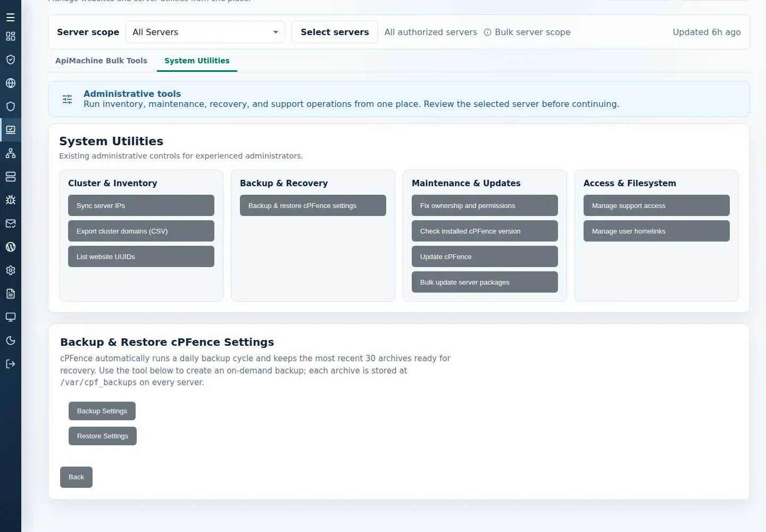
Task: Open the globe icon in sidebar
Action: point(11,83)
